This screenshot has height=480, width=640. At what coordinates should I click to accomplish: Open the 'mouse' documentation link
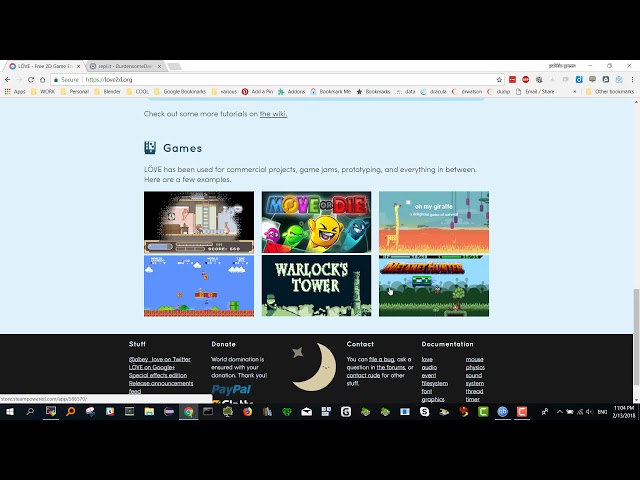click(x=475, y=359)
